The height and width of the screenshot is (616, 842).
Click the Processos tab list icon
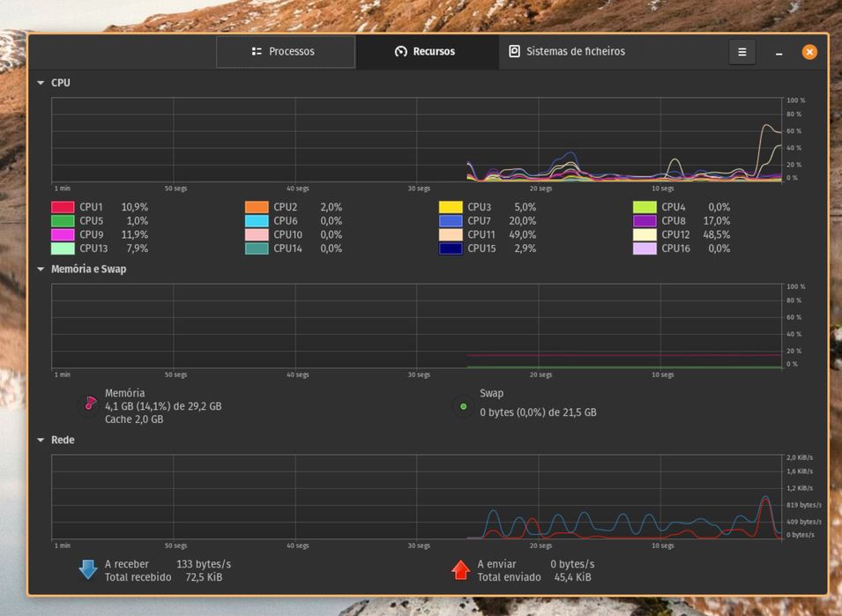[x=257, y=51]
